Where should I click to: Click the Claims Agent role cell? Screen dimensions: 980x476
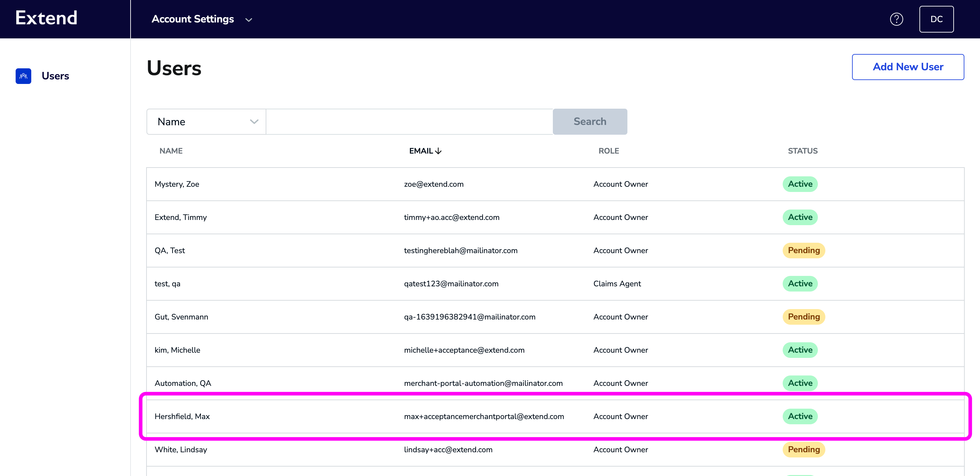point(617,284)
